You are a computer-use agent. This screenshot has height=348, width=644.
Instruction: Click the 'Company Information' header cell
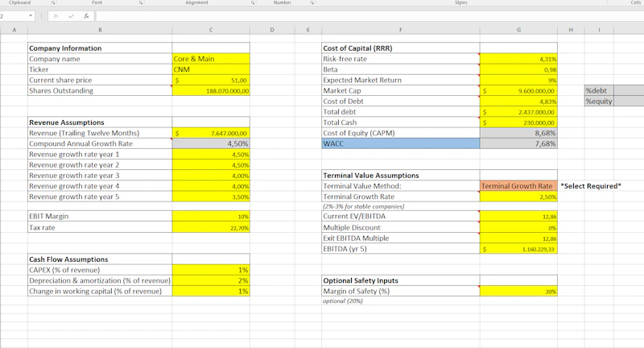[x=100, y=48]
